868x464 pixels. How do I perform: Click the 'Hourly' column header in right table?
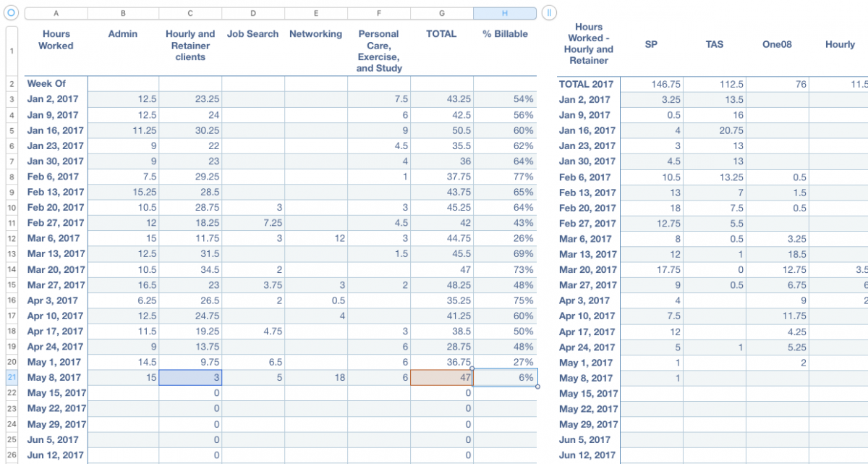[839, 44]
